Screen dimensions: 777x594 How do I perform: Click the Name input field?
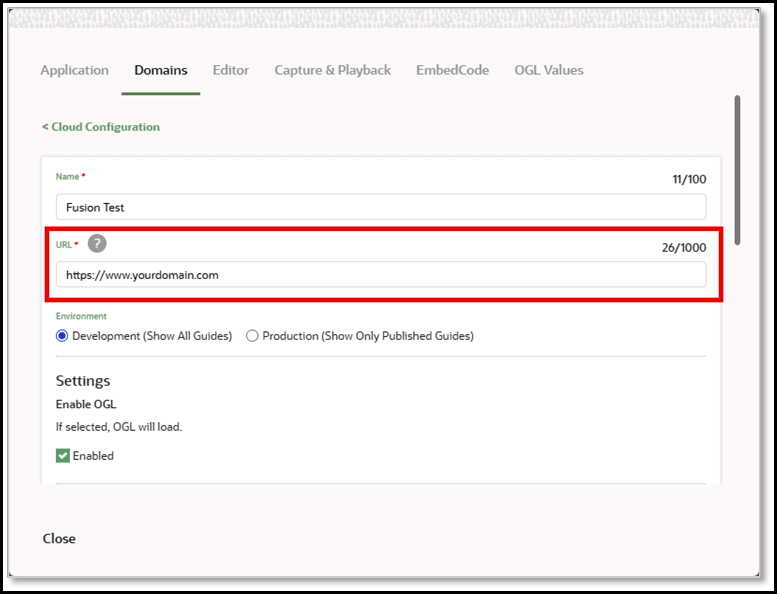[381, 207]
